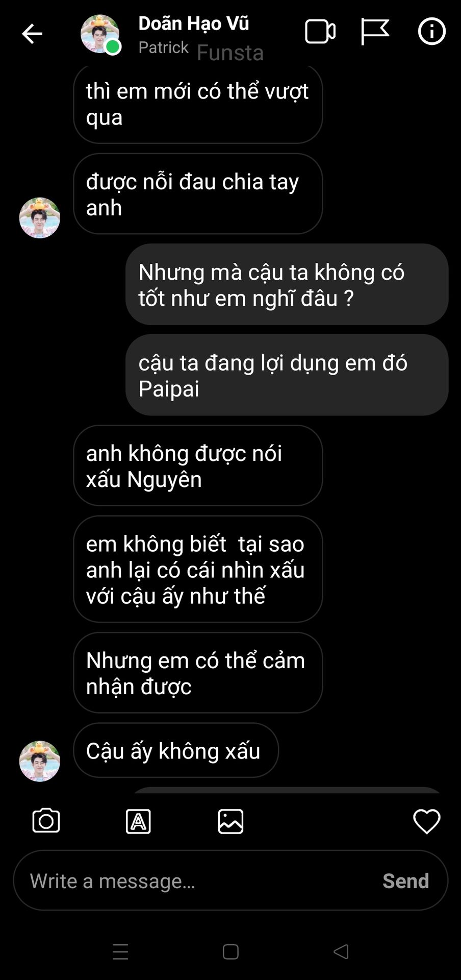The height and width of the screenshot is (980, 461).
Task: Tap the Android recent apps menu icon
Action: tap(120, 952)
